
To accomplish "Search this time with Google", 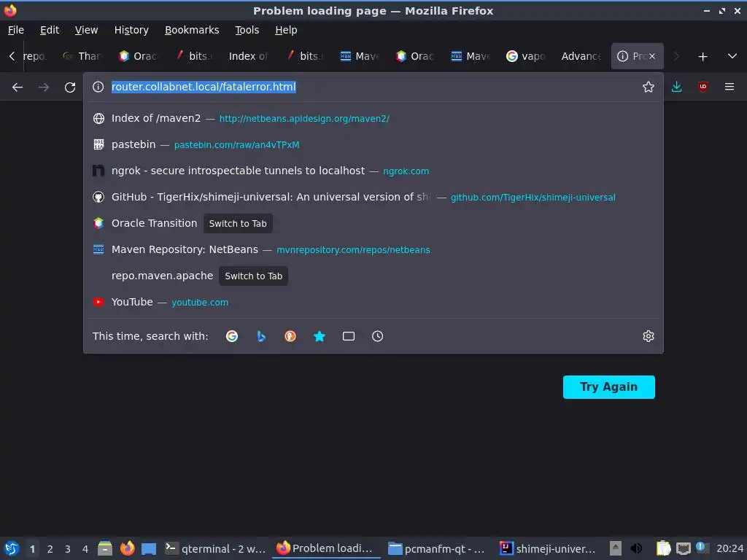I will coord(232,336).
